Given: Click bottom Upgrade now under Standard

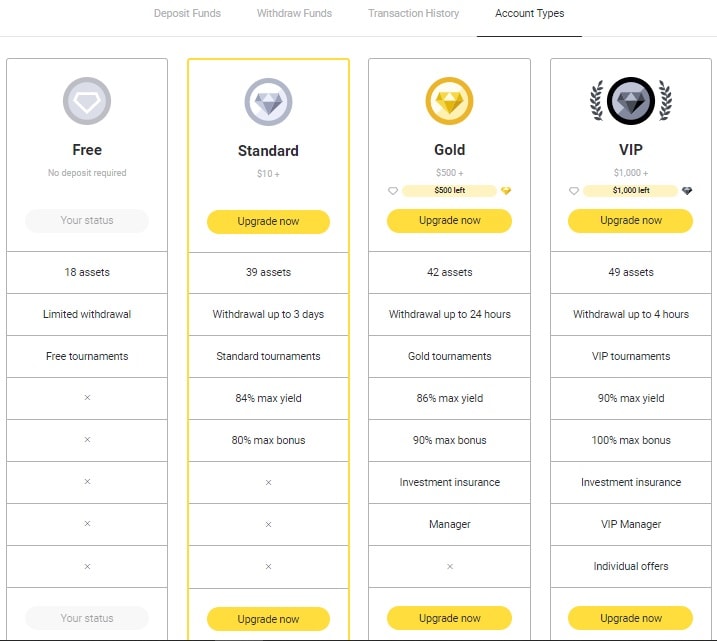Looking at the screenshot, I should tap(268, 619).
